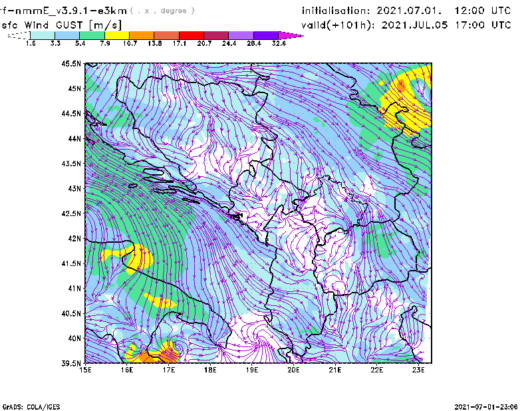This screenshot has width=532, height=411.
Task: Click the dashed white arrow below 1.6 in legend
Action: 19,35
